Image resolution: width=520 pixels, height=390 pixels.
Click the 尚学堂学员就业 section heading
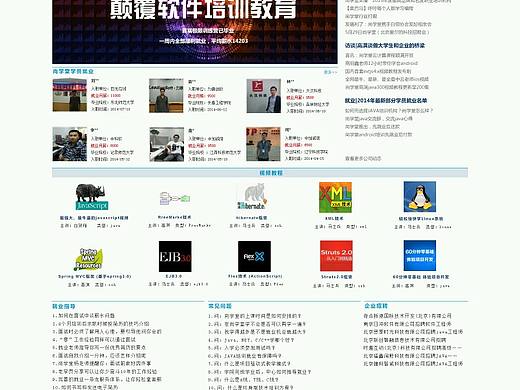pyautogui.click(x=73, y=71)
